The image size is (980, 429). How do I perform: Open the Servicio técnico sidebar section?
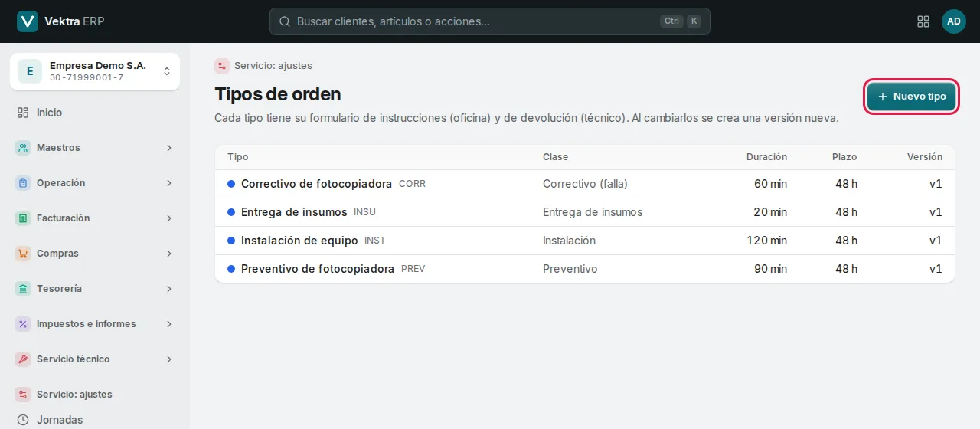tap(95, 359)
